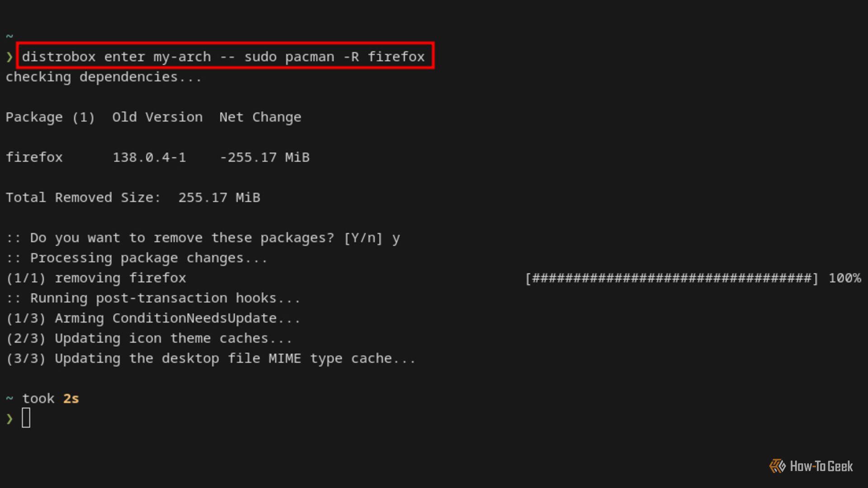Click the orange "2s" duration text
Viewport: 868px width, 488px height.
71,399
